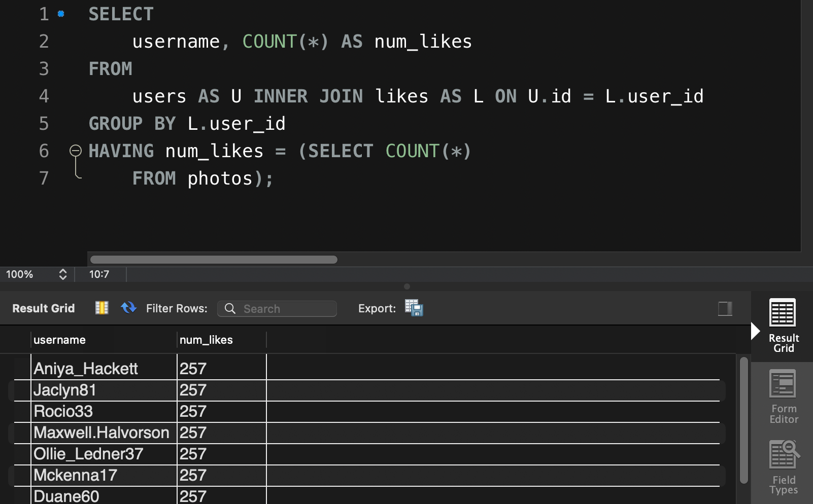Click the search magnifier in Filter Rows
The image size is (813, 504).
click(x=230, y=308)
